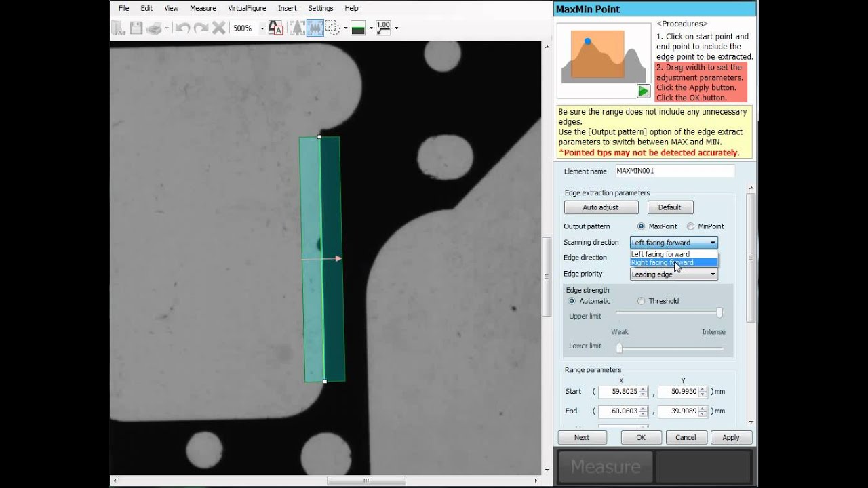Click the image horizontal scrollbar thumb

(367, 481)
